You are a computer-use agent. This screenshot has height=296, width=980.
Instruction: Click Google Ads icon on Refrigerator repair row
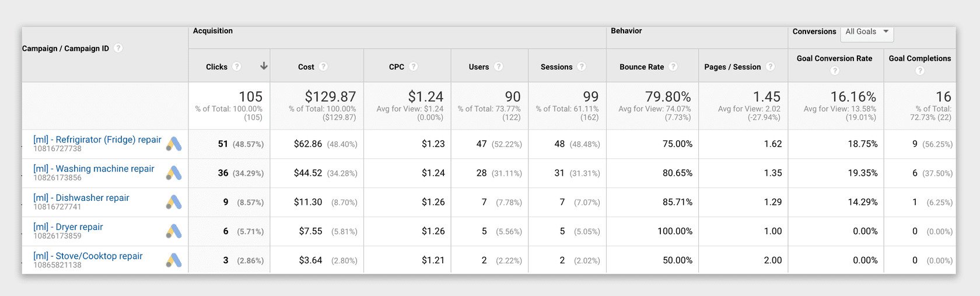[x=174, y=144]
